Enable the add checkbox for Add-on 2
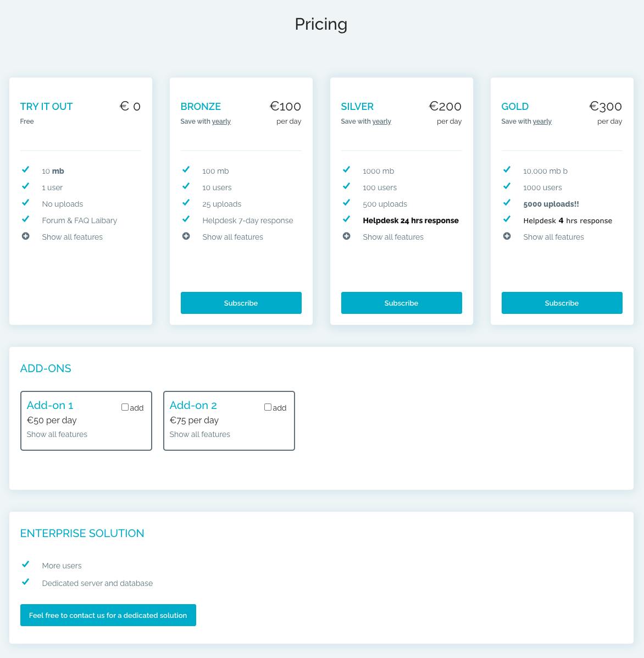The image size is (644, 658). click(268, 407)
